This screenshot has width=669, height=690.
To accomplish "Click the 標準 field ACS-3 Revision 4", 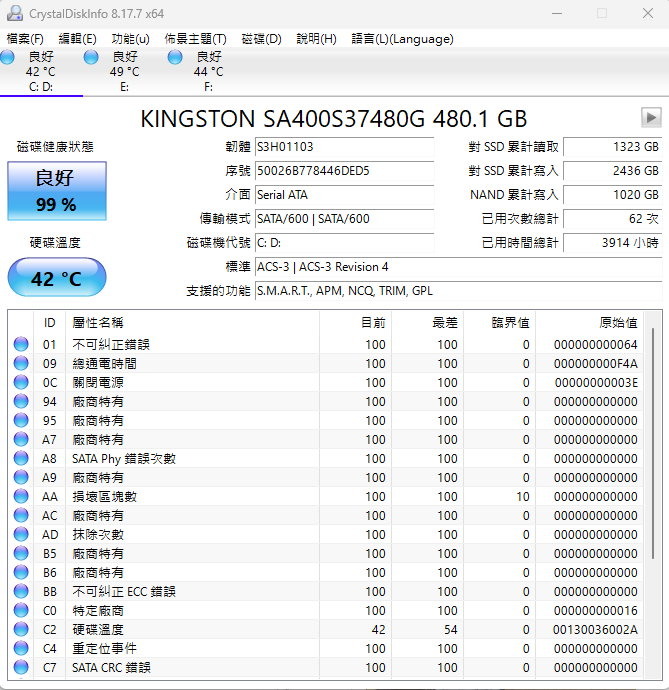I will (458, 267).
